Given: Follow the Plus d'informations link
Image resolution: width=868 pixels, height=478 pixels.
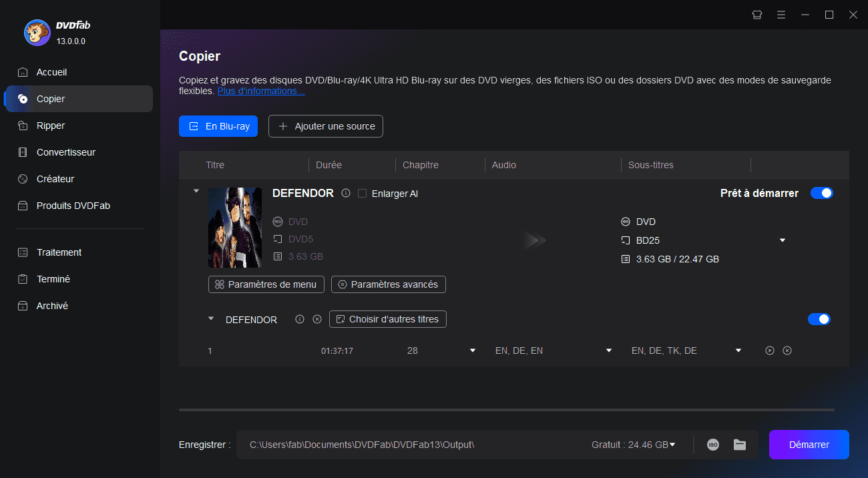Looking at the screenshot, I should [x=261, y=91].
